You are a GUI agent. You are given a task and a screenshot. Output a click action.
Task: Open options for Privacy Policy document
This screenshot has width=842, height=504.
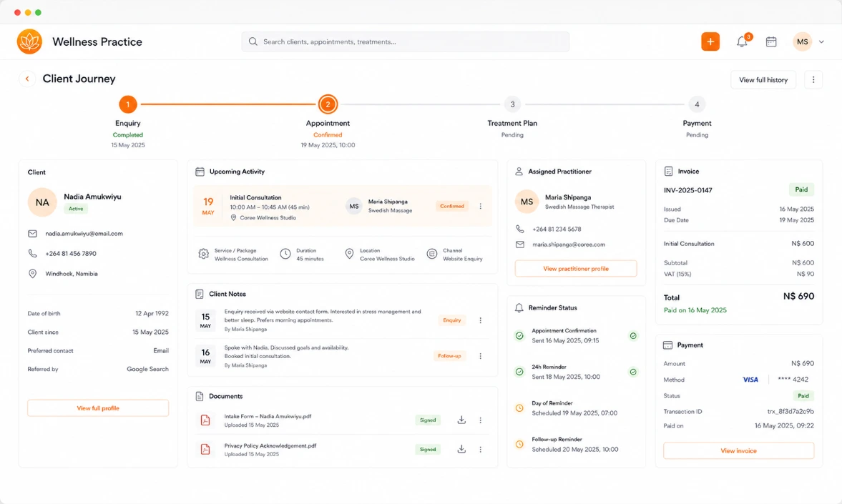[481, 449]
